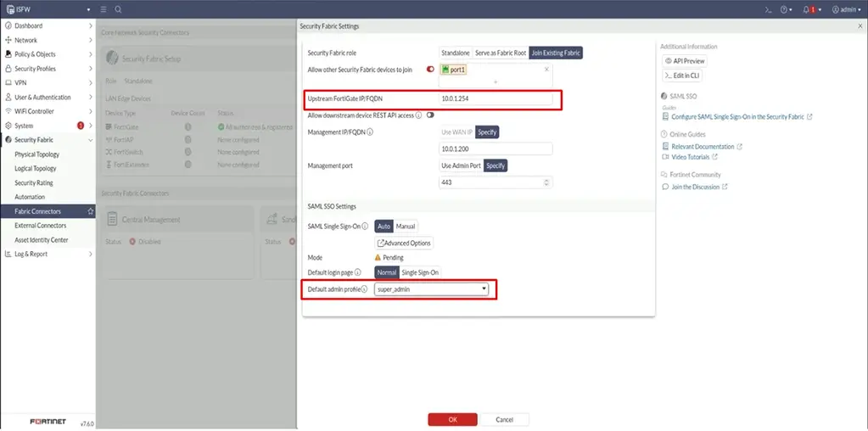Screen dimensions: 868x431
Task: Open the help question mark icon
Action: [x=783, y=9]
